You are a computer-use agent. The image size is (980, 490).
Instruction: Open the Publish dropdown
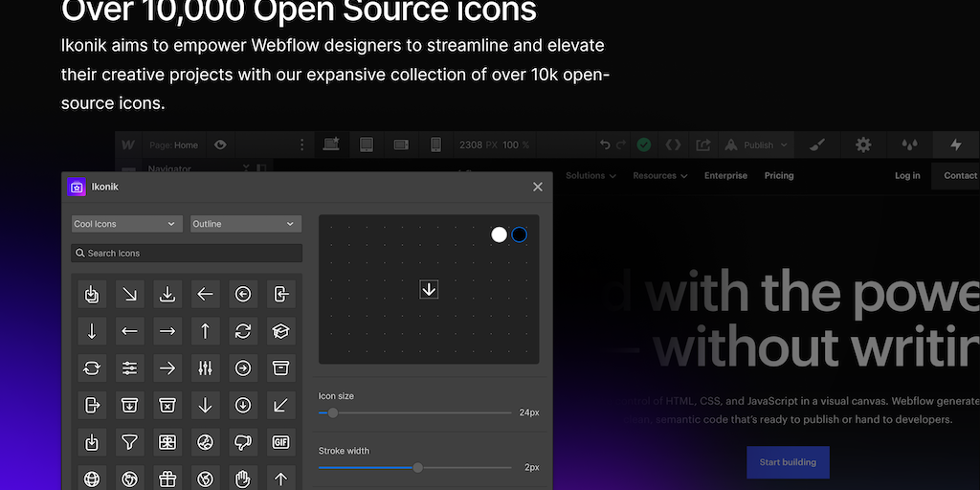757,145
